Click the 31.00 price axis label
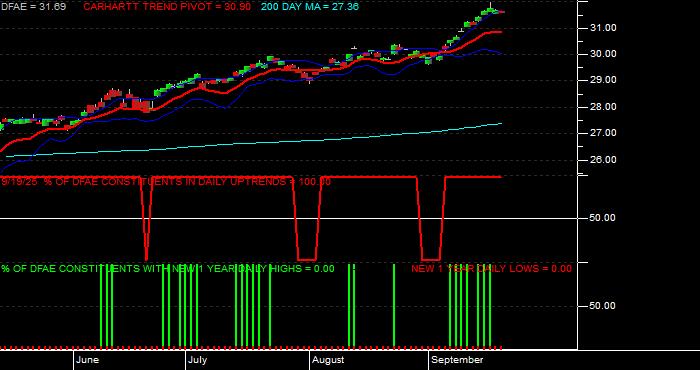This screenshot has width=700, height=370. (604, 28)
